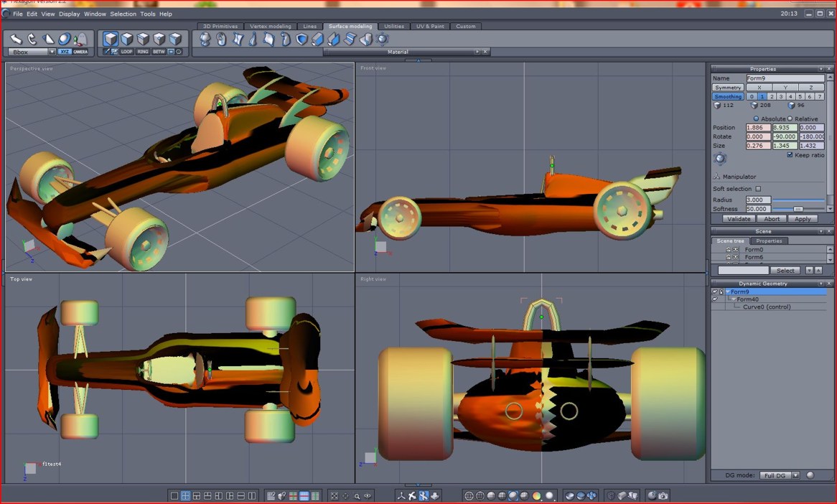Adjust the Softness slider handle
This screenshot has width=837, height=504.
click(797, 209)
